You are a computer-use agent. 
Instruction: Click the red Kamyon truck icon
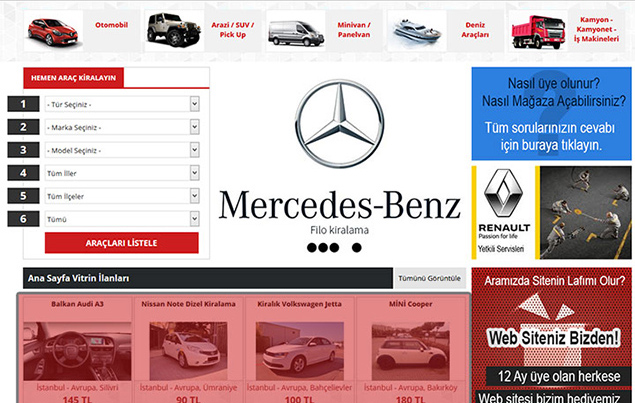[538, 31]
